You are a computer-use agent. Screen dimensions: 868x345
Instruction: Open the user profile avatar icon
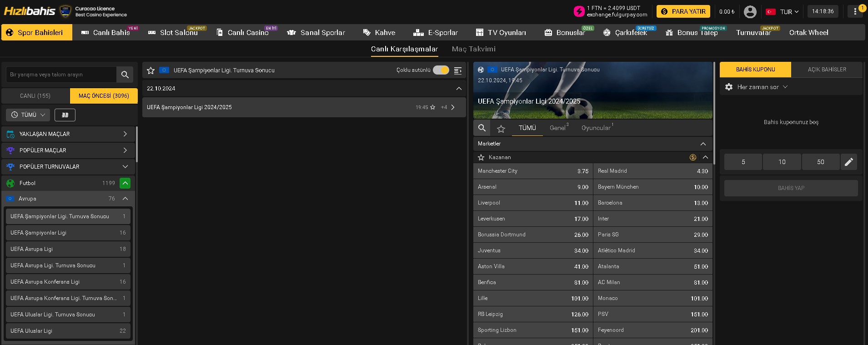750,11
